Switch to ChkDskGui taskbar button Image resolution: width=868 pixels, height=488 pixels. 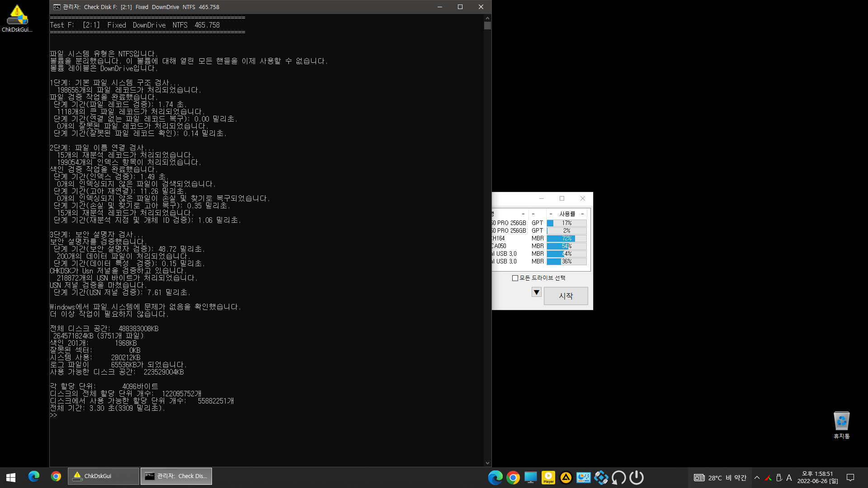pyautogui.click(x=104, y=476)
